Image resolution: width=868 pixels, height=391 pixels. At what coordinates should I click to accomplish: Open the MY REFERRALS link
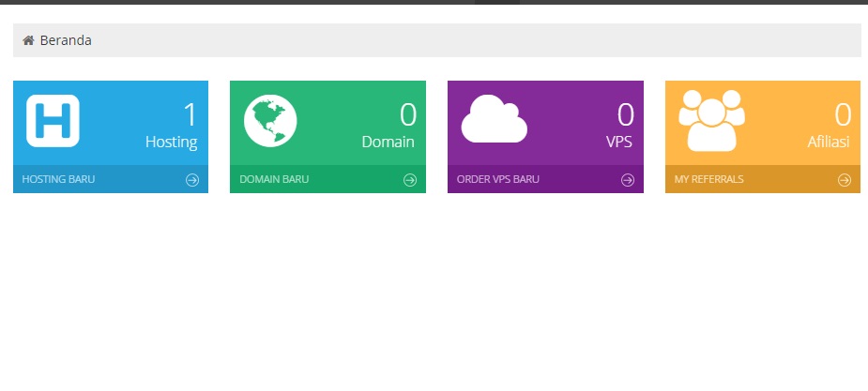tap(708, 179)
